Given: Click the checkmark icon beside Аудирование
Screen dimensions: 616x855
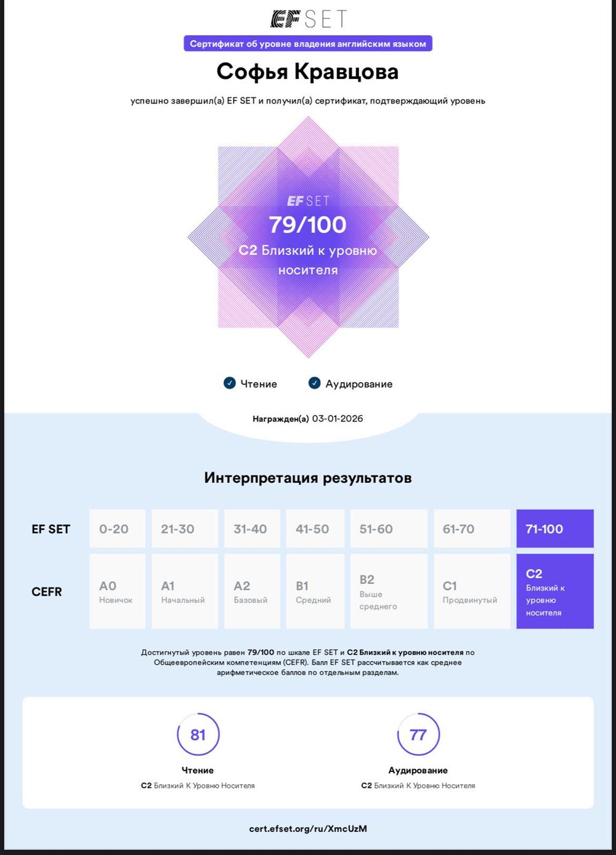Looking at the screenshot, I should point(314,383).
